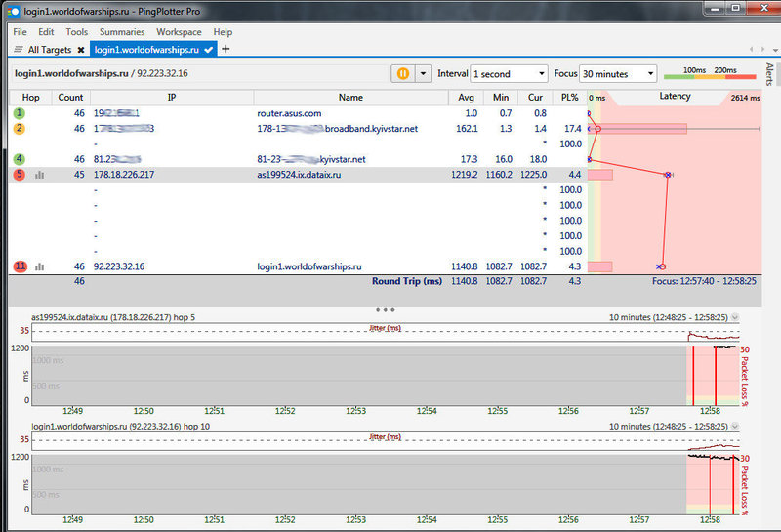Click the Cur column header
The width and height of the screenshot is (781, 532).
tap(535, 98)
